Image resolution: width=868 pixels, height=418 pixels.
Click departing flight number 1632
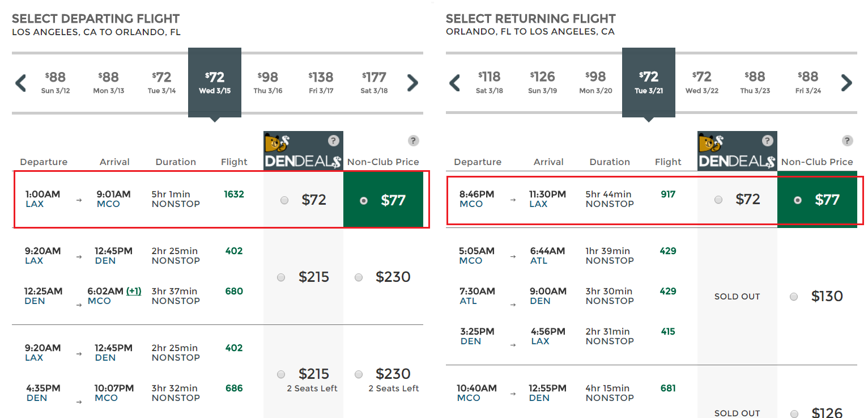point(234,194)
